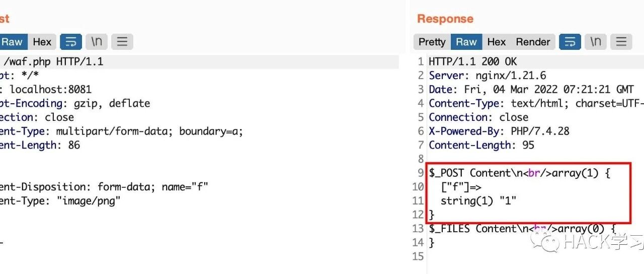Image resolution: width=644 pixels, height=274 pixels.
Task: Show non-printable \n characters in Response
Action: click(x=596, y=42)
